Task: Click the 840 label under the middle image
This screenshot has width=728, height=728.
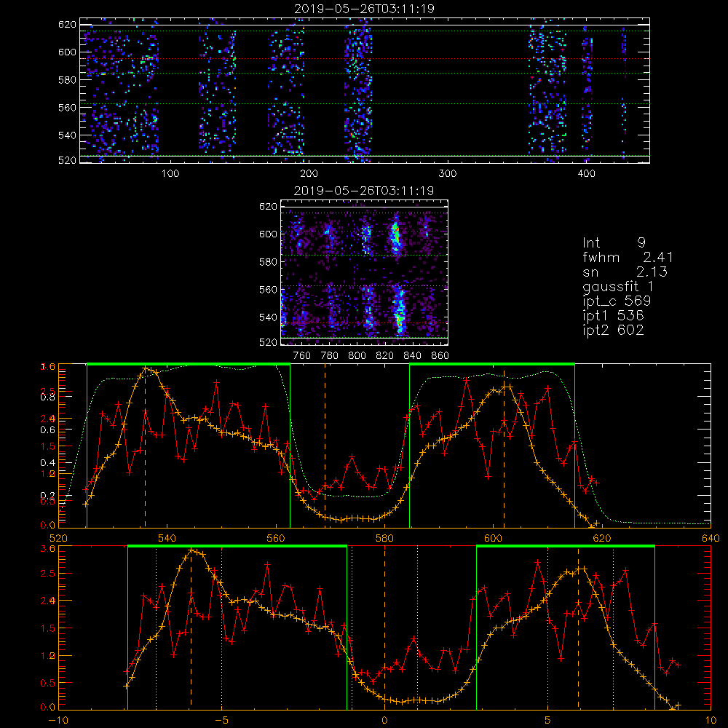Action: 412,356
